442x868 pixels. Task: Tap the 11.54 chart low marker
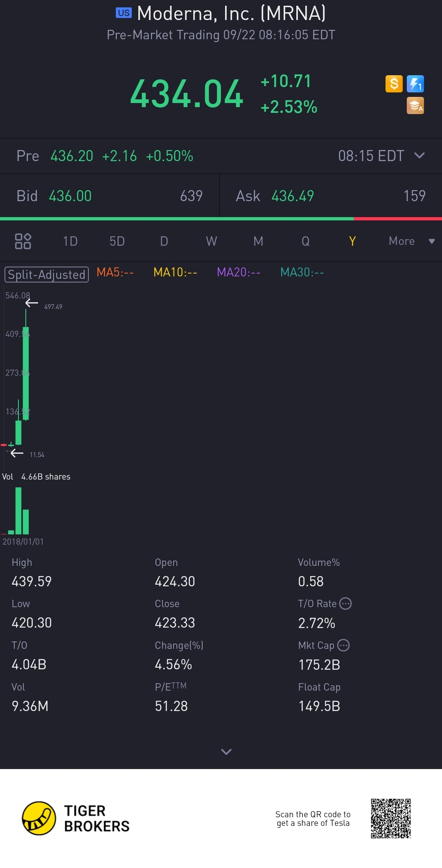click(x=37, y=455)
